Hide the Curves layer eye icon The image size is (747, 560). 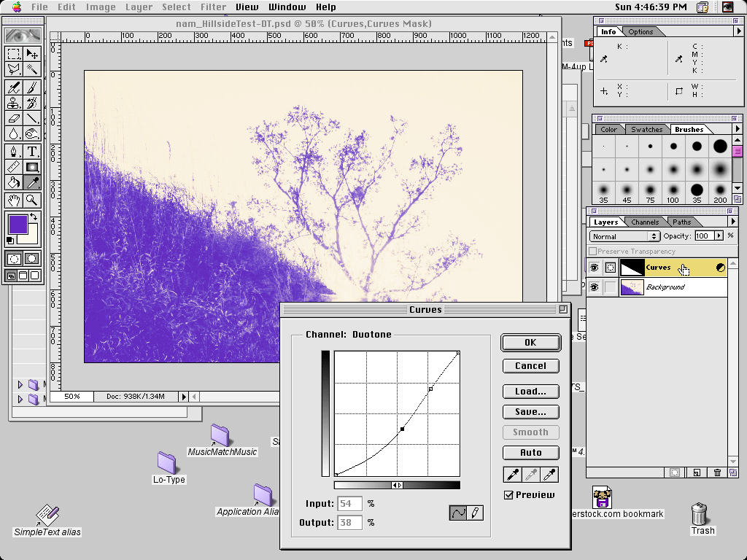(595, 268)
